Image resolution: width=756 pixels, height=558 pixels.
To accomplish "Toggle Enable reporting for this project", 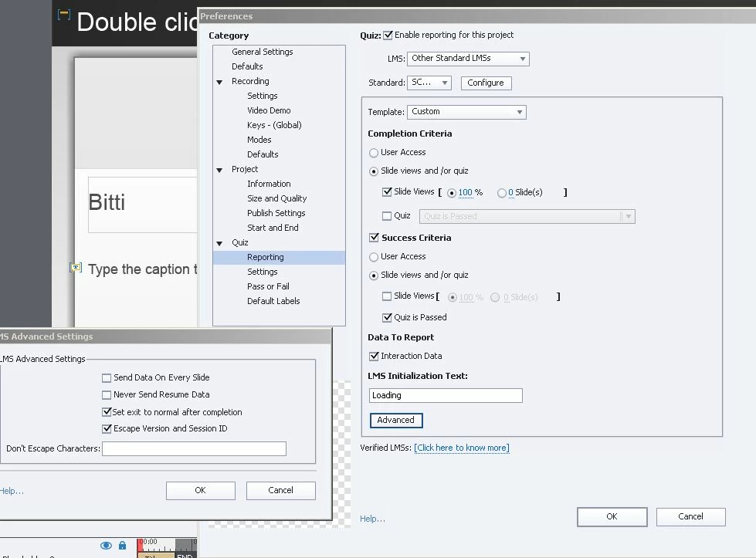I will click(388, 36).
